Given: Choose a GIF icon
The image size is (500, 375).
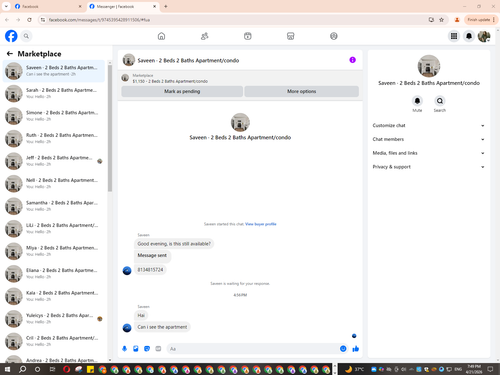Looking at the screenshot, I should 158,349.
